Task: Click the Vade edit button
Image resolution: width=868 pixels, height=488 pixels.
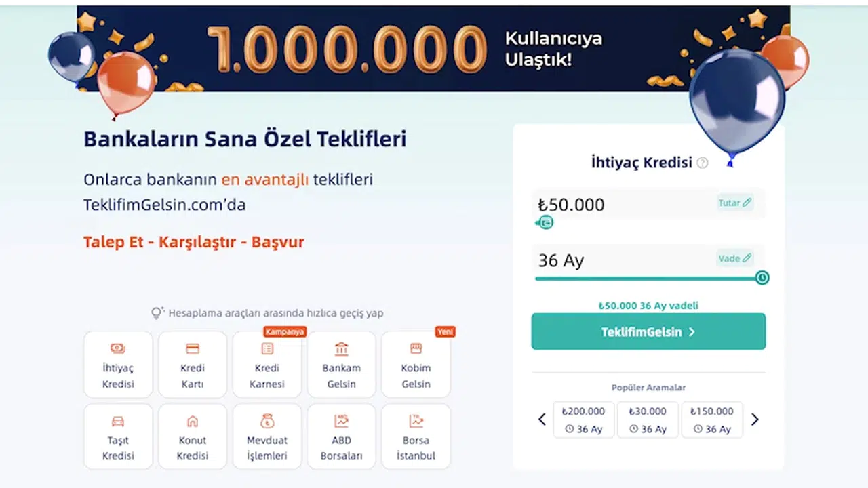Action: 735,258
